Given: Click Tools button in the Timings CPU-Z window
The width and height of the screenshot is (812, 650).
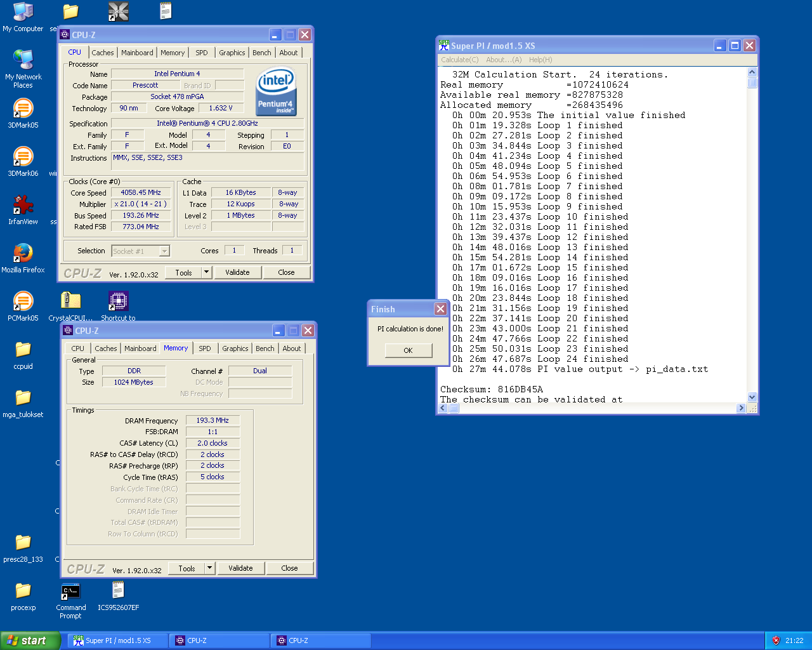Looking at the screenshot, I should [187, 568].
